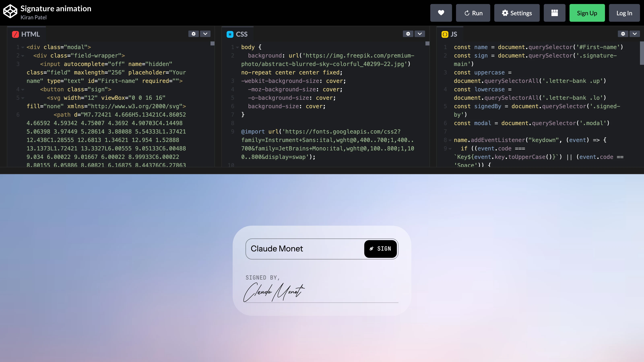Screen dimensions: 644x362
Task: Click 'const modal' on JS line 6
Action: 473,123
